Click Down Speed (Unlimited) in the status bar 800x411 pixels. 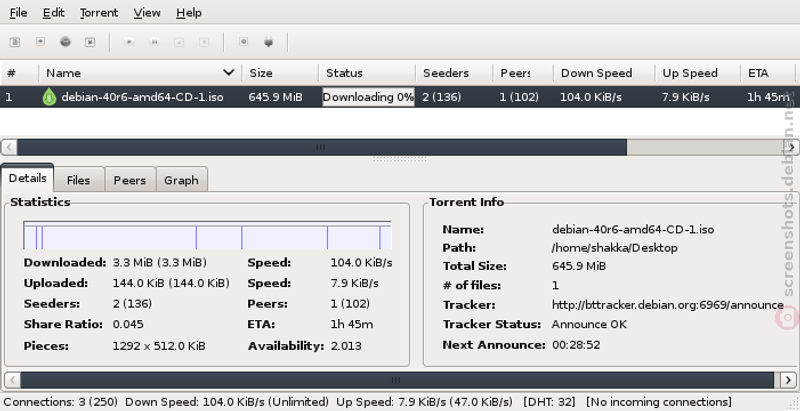coord(227,402)
